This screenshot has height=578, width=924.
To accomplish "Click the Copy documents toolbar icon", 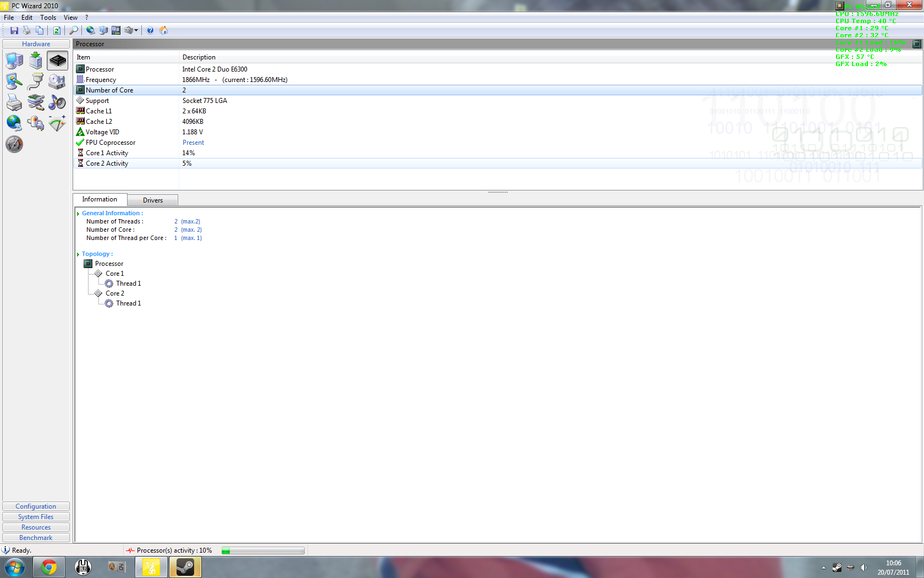I will [x=40, y=30].
